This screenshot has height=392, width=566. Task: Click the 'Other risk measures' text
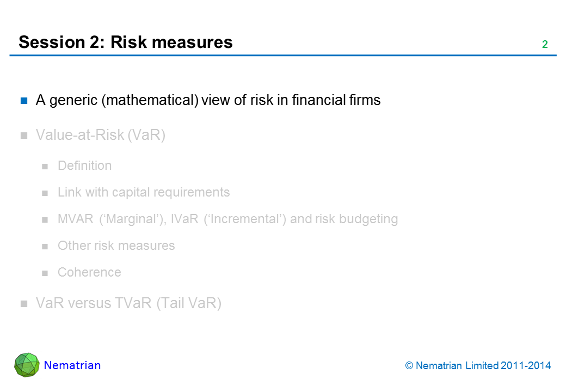click(x=116, y=246)
